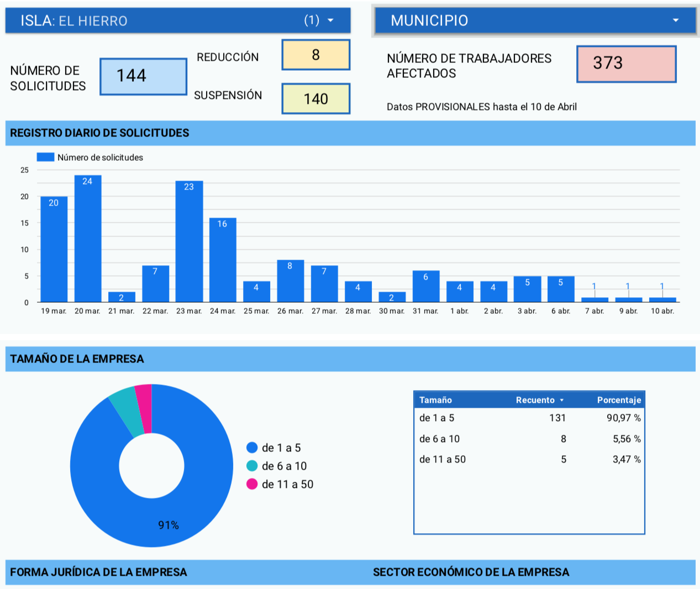Click the Porcentaje column header

coord(619,400)
